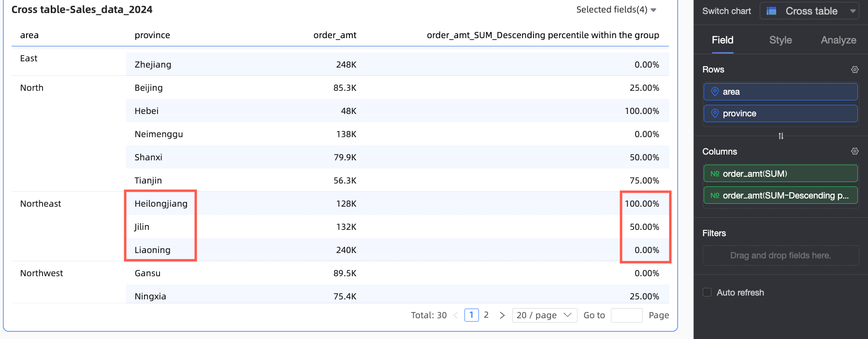The height and width of the screenshot is (339, 868).
Task: Click the 132K order amount value
Action: point(346,227)
